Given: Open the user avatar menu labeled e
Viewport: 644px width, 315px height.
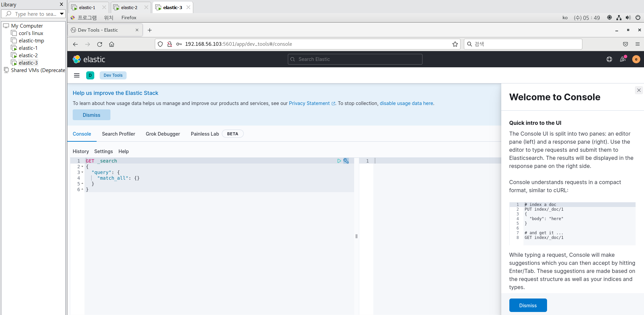Looking at the screenshot, I should tap(636, 59).
